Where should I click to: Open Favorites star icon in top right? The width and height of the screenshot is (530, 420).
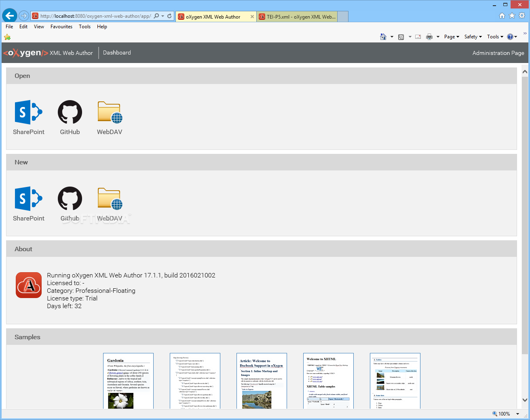(512, 15)
